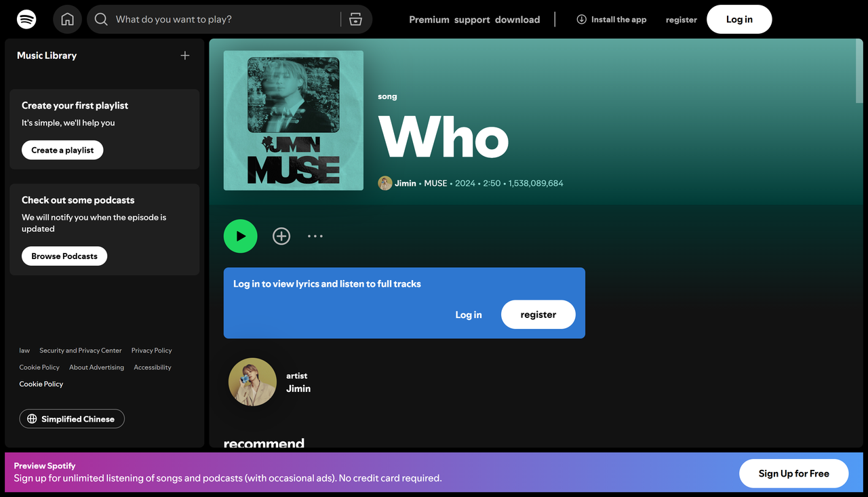Open the download menu item
Screen dimensions: 868x497
[517, 20]
